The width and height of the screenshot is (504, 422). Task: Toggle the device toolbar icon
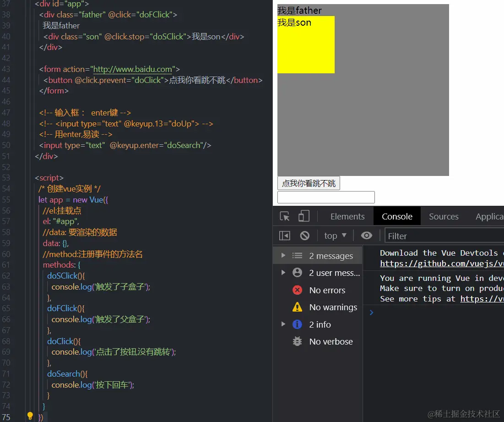click(304, 216)
